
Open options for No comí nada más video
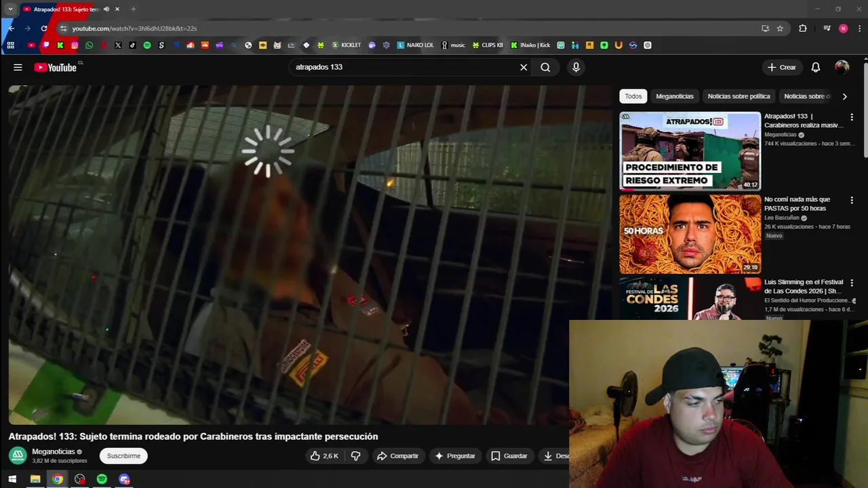point(852,200)
